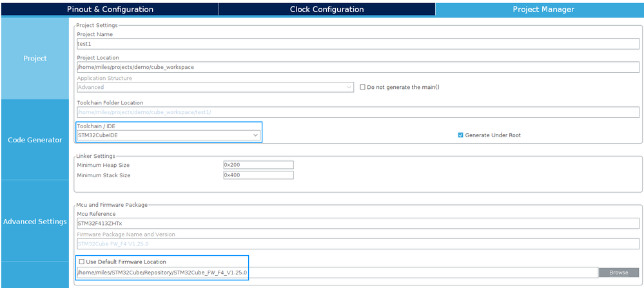This screenshot has width=644, height=288.
Task: Edit the Minimum Stack Size field
Action: [259, 175]
